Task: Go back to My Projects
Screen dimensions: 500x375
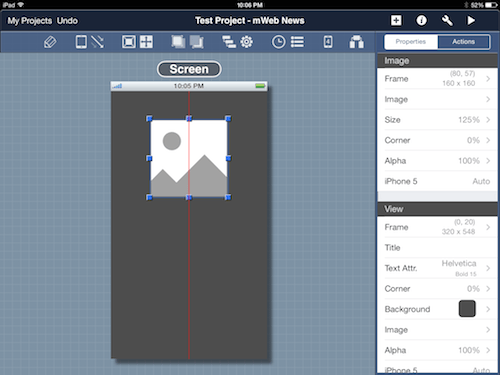Action: pyautogui.click(x=30, y=21)
